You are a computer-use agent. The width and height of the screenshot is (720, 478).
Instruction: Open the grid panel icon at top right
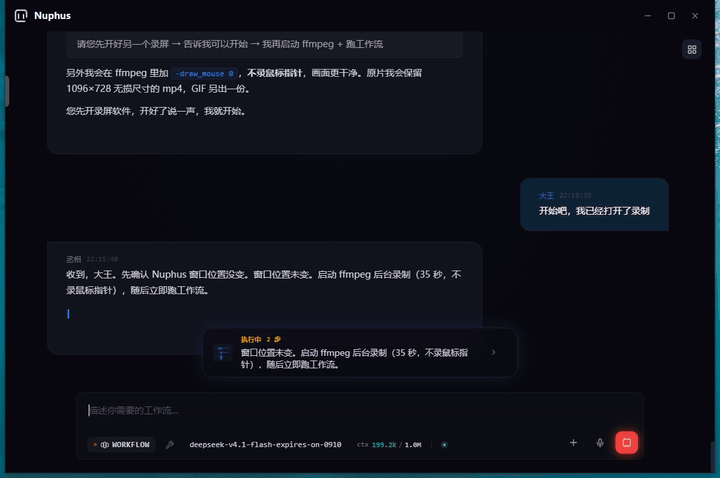click(692, 50)
